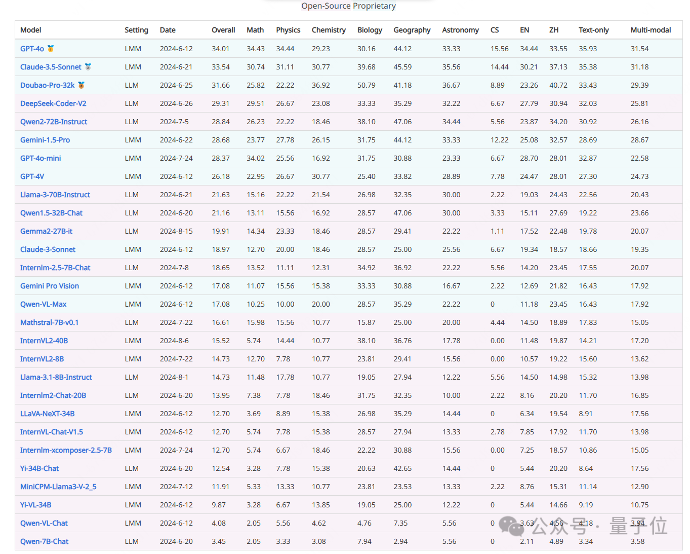Screen dimensions: 690x554
Task: Open the GPT-4o-mini model link
Action: 40,158
